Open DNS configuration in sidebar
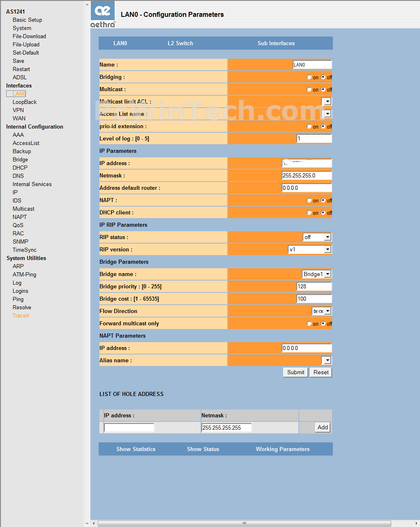The image size is (420, 527). click(18, 176)
